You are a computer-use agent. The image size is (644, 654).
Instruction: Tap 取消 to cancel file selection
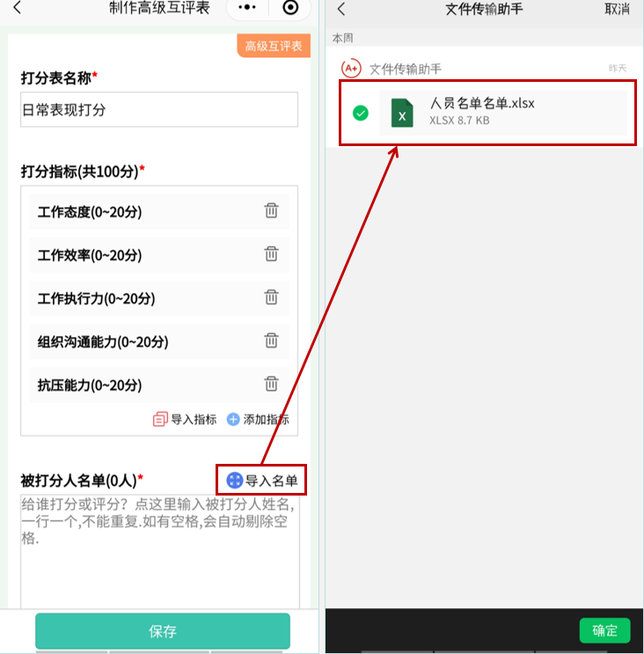click(x=617, y=9)
